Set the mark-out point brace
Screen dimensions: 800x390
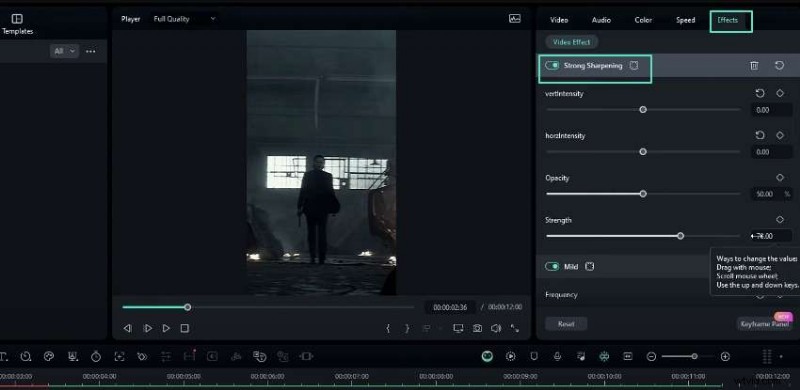[407, 328]
